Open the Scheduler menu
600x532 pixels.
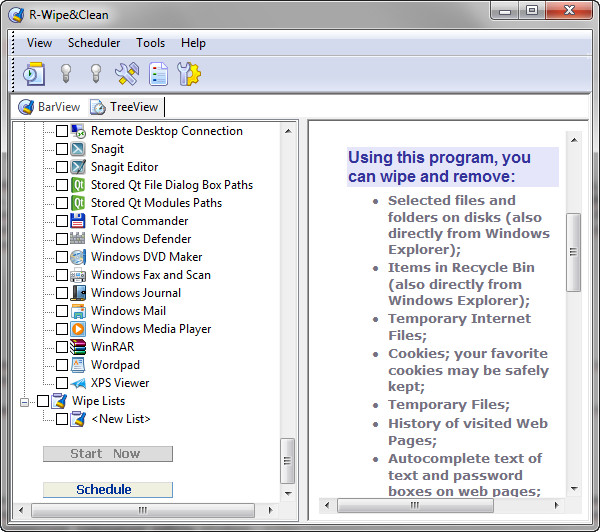[x=94, y=43]
